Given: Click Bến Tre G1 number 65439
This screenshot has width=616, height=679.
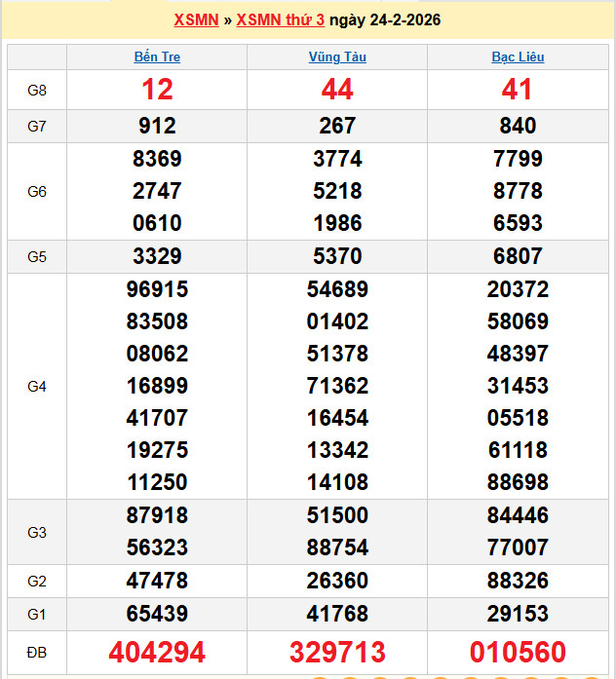Looking at the screenshot, I should click(157, 614).
